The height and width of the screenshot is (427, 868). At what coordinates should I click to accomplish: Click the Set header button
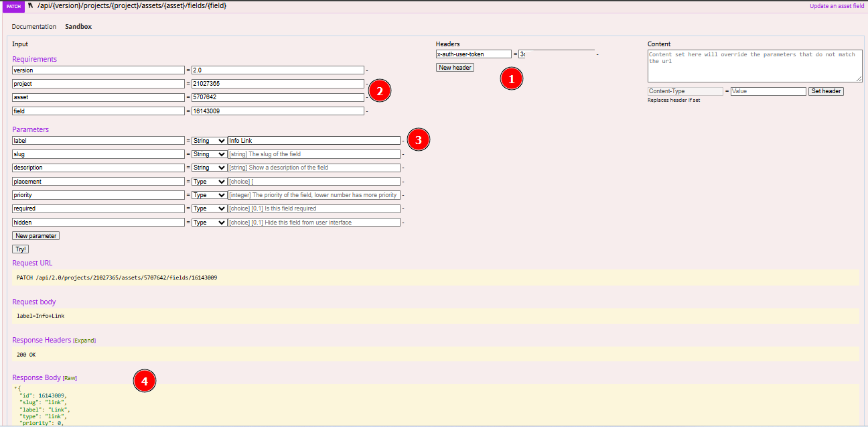tap(826, 91)
